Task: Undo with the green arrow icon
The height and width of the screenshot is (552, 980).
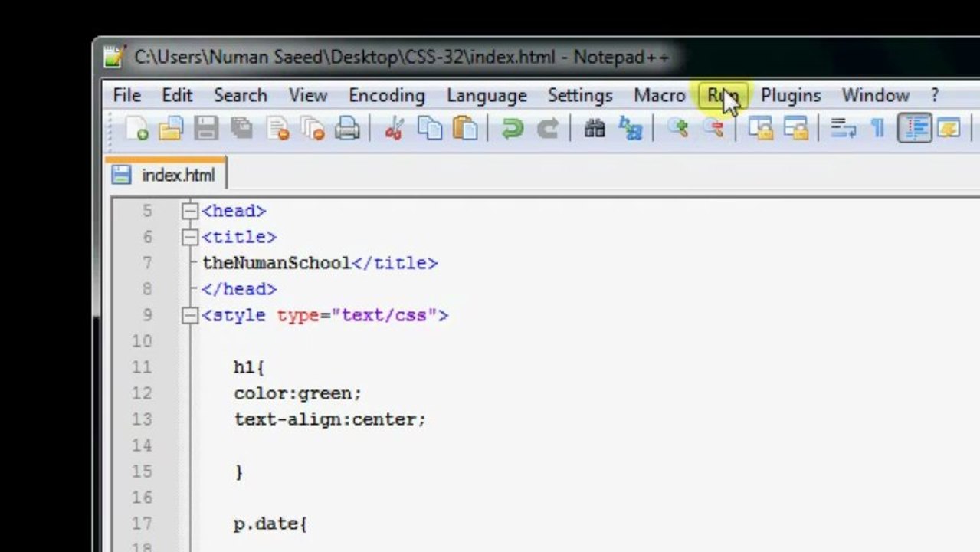Action: click(512, 128)
